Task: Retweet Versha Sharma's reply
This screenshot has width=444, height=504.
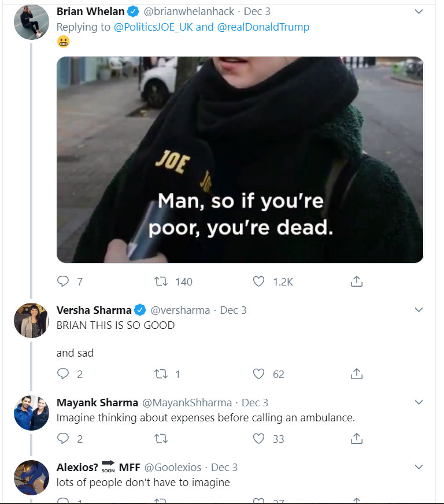Action: point(161,374)
